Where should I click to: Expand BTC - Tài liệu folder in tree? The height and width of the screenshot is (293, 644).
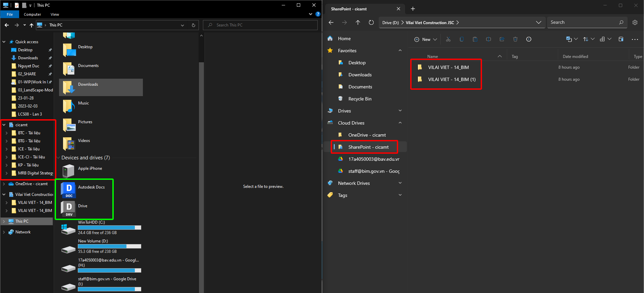click(6, 133)
